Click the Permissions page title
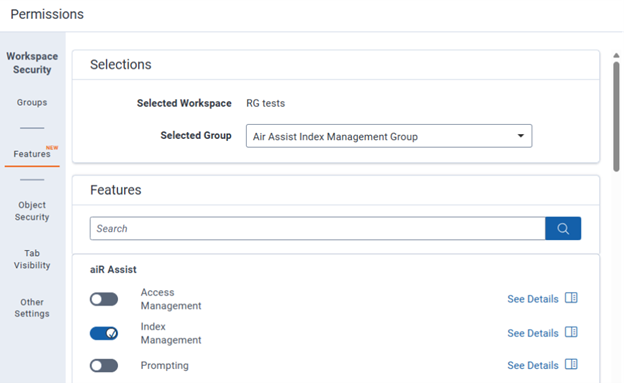625x384 pixels. click(47, 14)
